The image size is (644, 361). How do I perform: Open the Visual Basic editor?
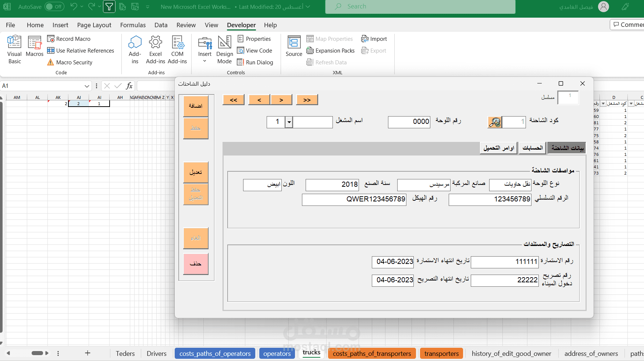point(14,50)
